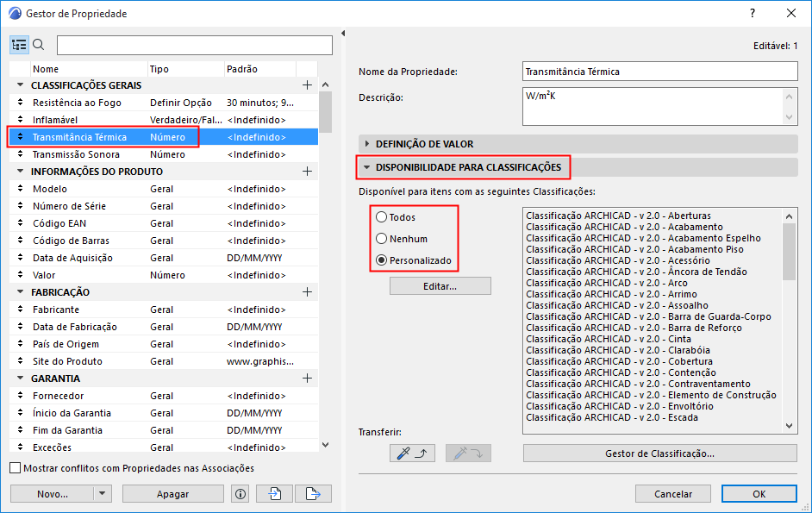The width and height of the screenshot is (812, 513).
Task: Confirm with the OK button
Action: click(759, 494)
